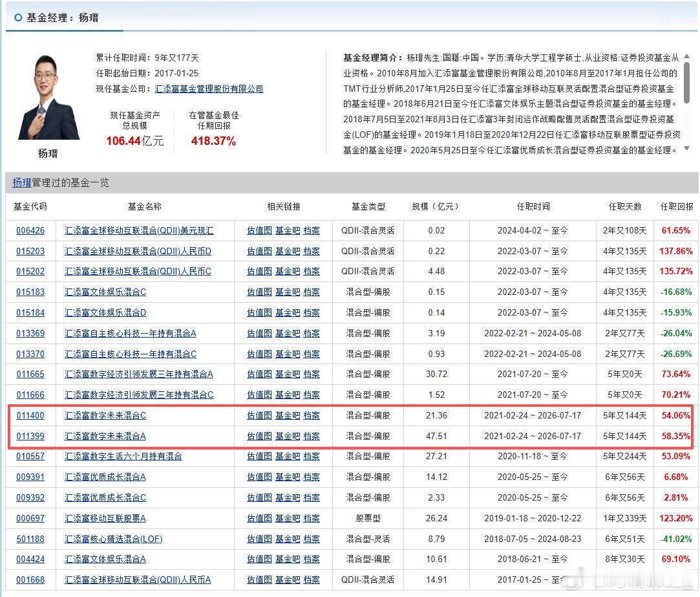Open 汇添富文体娱乐混合D fund

click(x=105, y=313)
